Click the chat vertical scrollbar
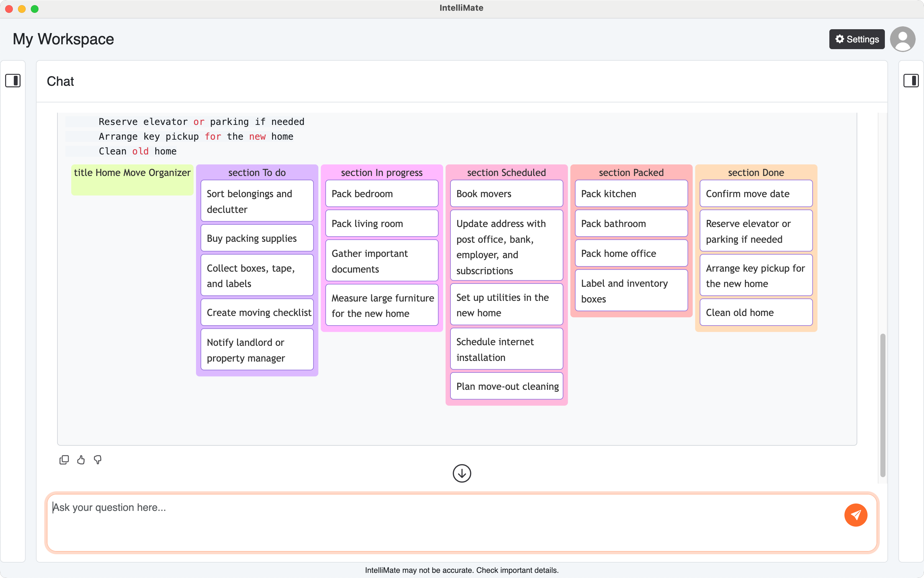This screenshot has height=578, width=924. [882, 405]
